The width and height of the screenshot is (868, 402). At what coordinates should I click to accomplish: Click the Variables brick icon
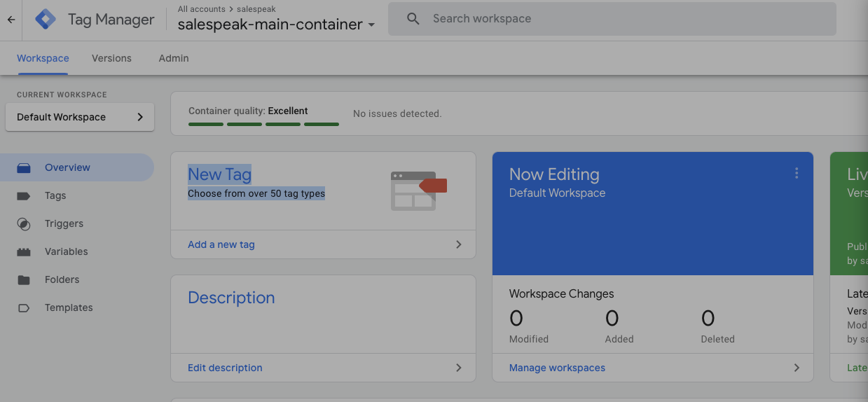coord(24,252)
